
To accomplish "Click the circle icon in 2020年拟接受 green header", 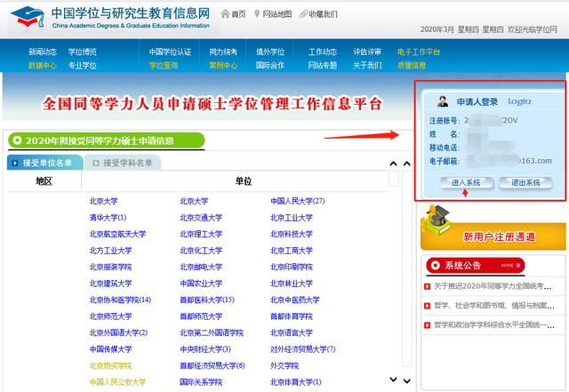I will [17, 140].
